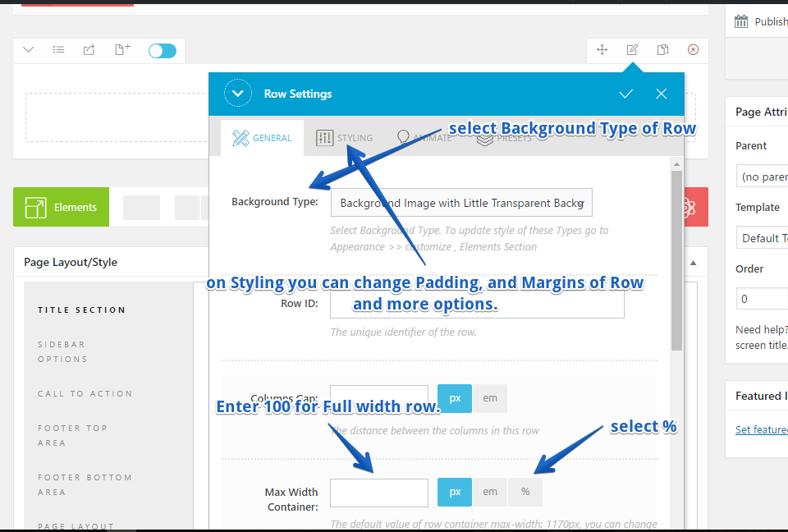Collapse the row using the down chevron
The width and height of the screenshot is (788, 532).
coord(29,50)
